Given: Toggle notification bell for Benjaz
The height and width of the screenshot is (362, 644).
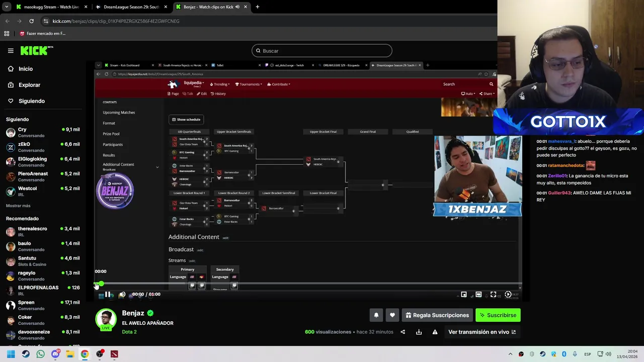Looking at the screenshot, I should click(376, 315).
